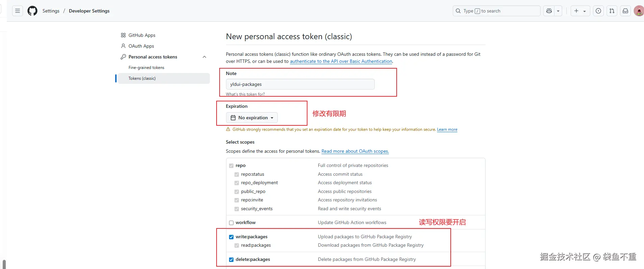Image resolution: width=644 pixels, height=269 pixels.
Task: Enable the workflow scope checkbox
Action: (x=231, y=223)
